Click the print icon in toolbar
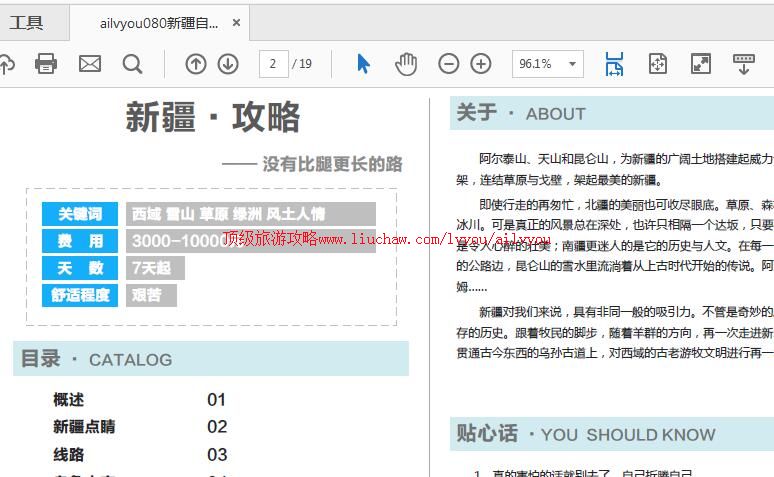 [46, 64]
